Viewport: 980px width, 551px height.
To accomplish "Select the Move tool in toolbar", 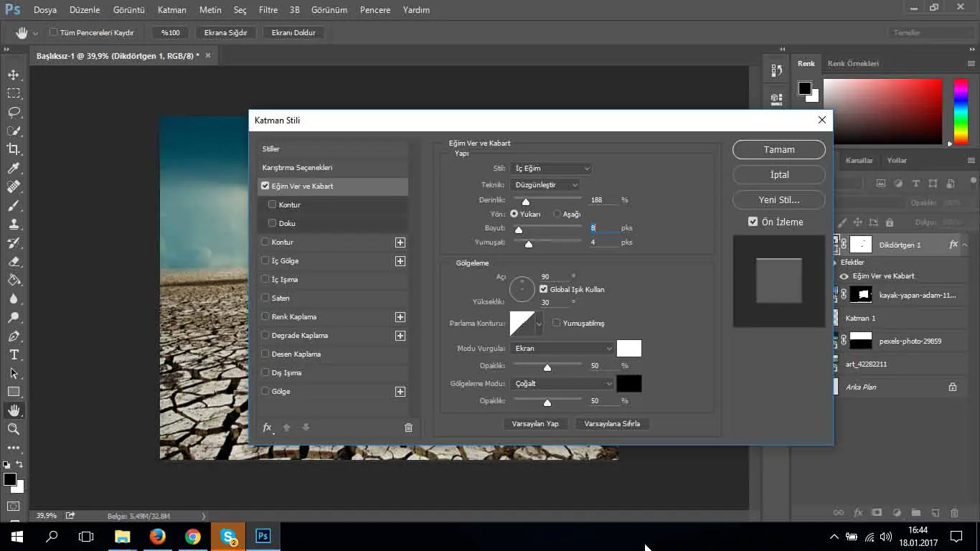I will click(14, 75).
